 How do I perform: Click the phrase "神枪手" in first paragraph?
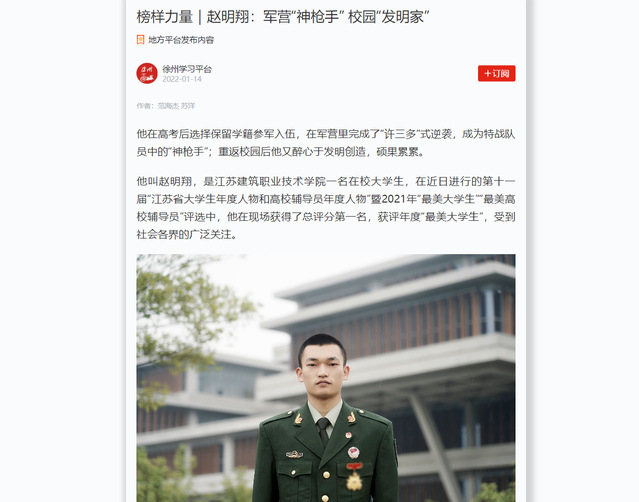click(188, 152)
